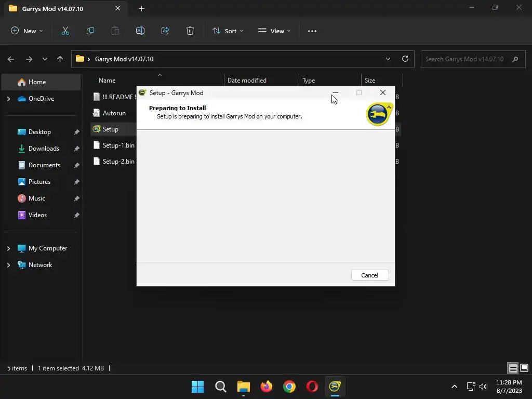Viewport: 532px width, 399px height.
Task: Click the Cut scissors icon in toolbar
Action: click(65, 31)
